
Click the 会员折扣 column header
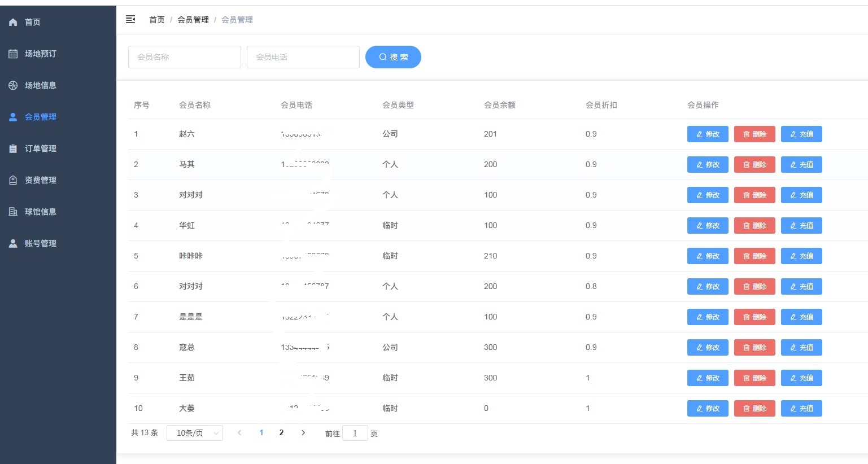(x=601, y=105)
